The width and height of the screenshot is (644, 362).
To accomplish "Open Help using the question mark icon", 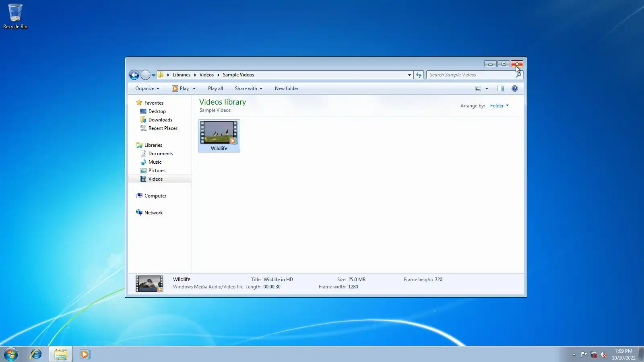I will [515, 88].
